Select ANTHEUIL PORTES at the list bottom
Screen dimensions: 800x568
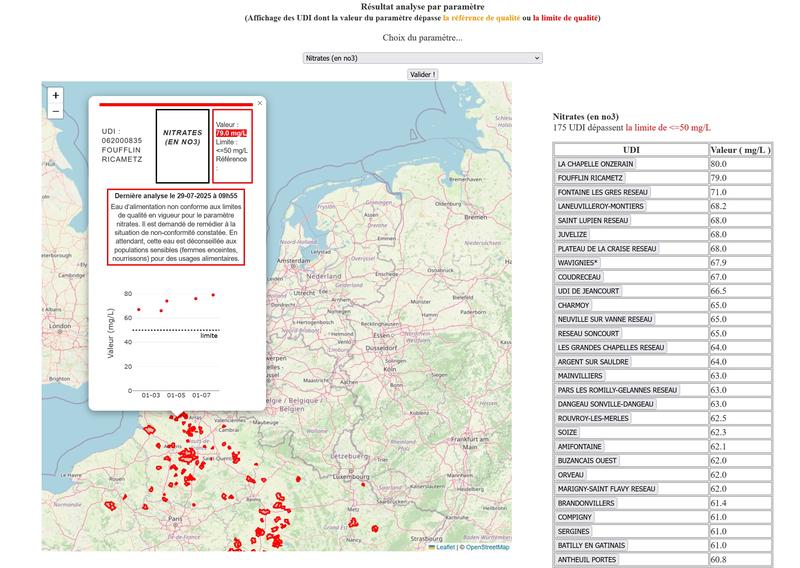pyautogui.click(x=587, y=559)
